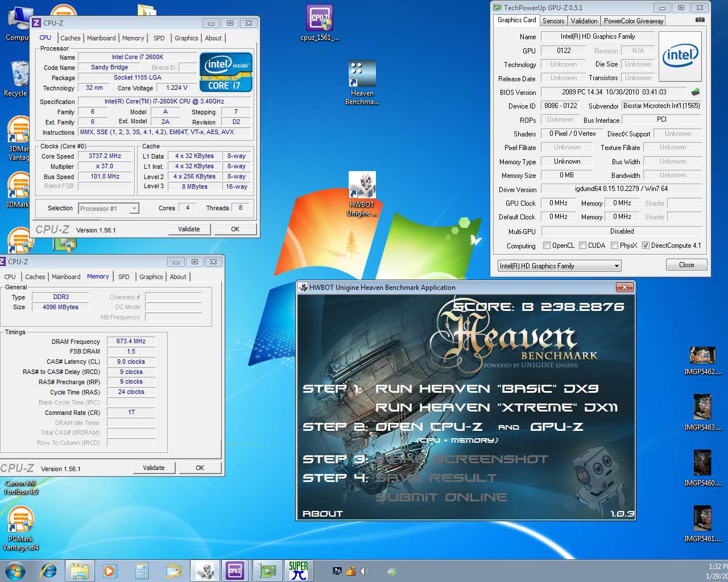This screenshot has height=582, width=728.
Task: Open the Calculator taskbar icon
Action: coord(142,571)
